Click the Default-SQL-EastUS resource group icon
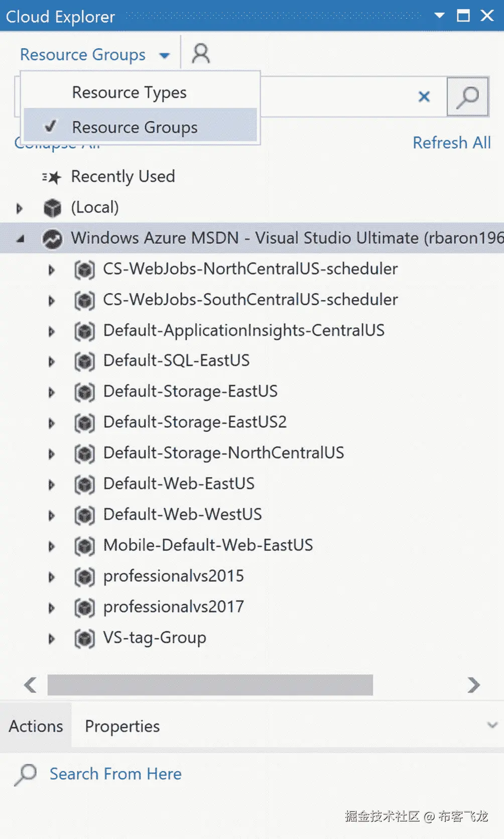The image size is (504, 839). click(84, 362)
